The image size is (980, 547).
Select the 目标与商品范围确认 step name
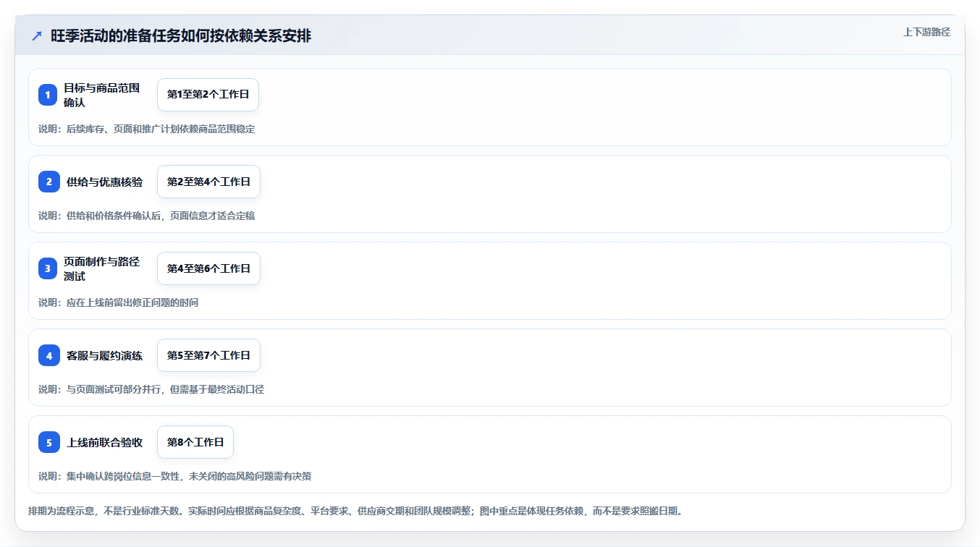click(101, 95)
